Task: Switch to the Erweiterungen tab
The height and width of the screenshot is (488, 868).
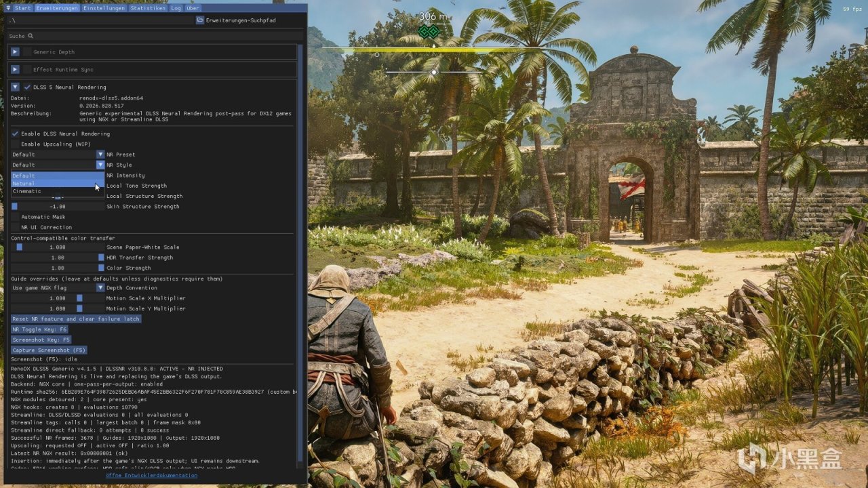Action: click(x=56, y=8)
